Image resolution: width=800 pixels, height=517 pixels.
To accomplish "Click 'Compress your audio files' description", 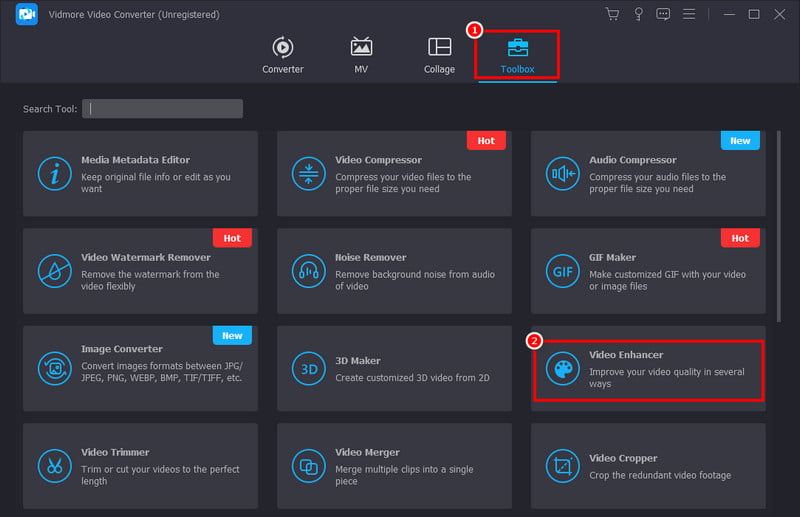I will coord(657,183).
